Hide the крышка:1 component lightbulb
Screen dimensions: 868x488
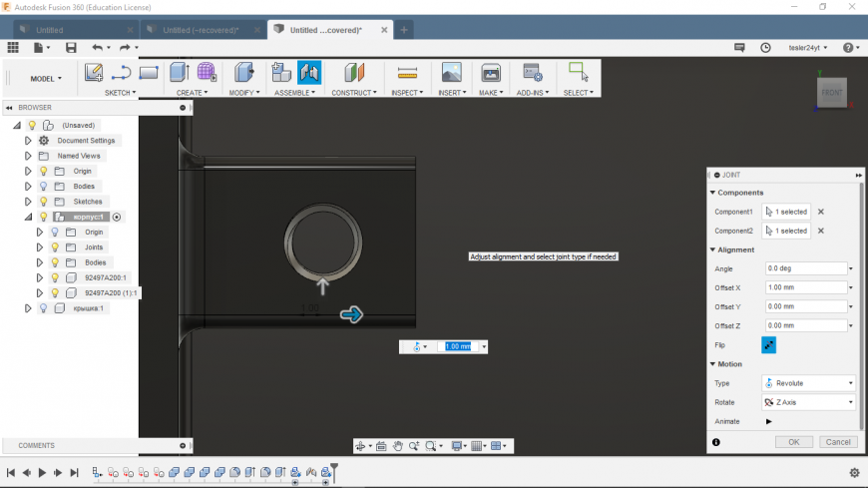(43, 308)
